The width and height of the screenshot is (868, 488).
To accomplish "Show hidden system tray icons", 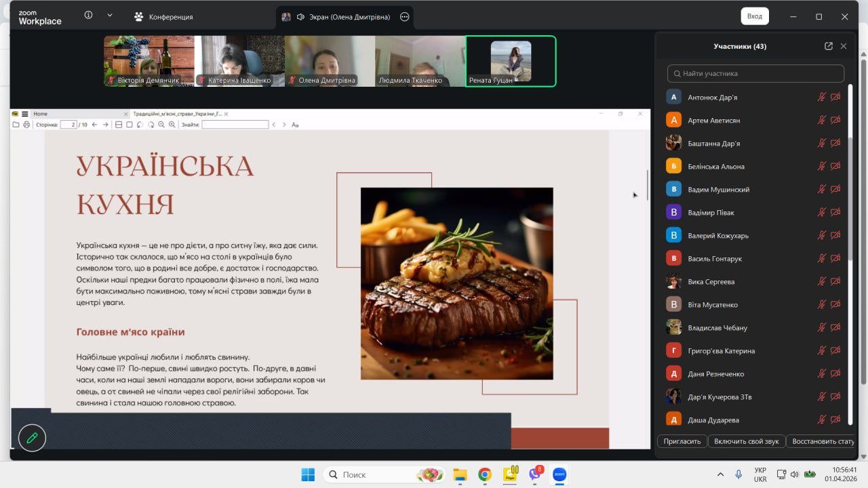I will coord(721,474).
